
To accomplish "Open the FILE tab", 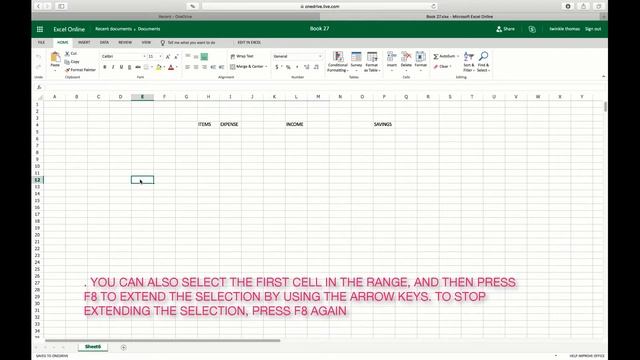I will [41, 42].
